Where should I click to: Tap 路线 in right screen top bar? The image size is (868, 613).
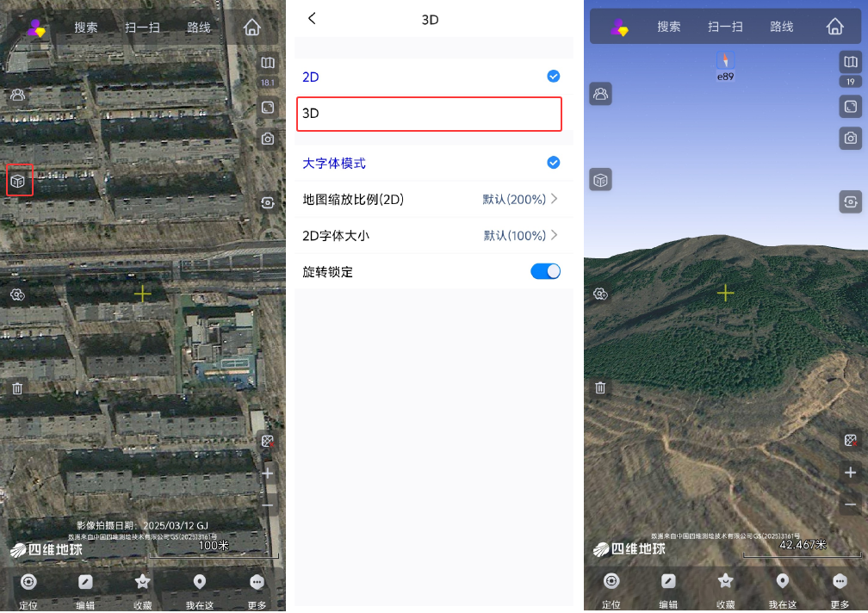782,27
